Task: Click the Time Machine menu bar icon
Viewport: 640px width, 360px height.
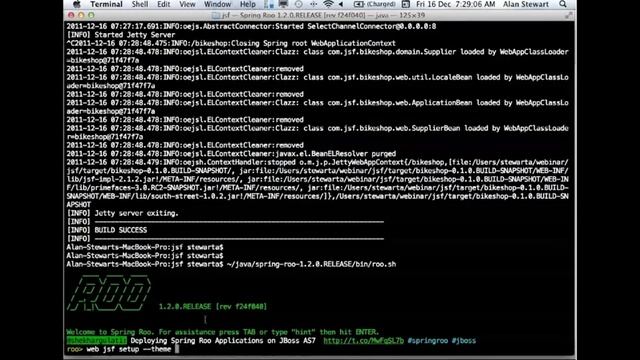Action: (x=299, y=4)
